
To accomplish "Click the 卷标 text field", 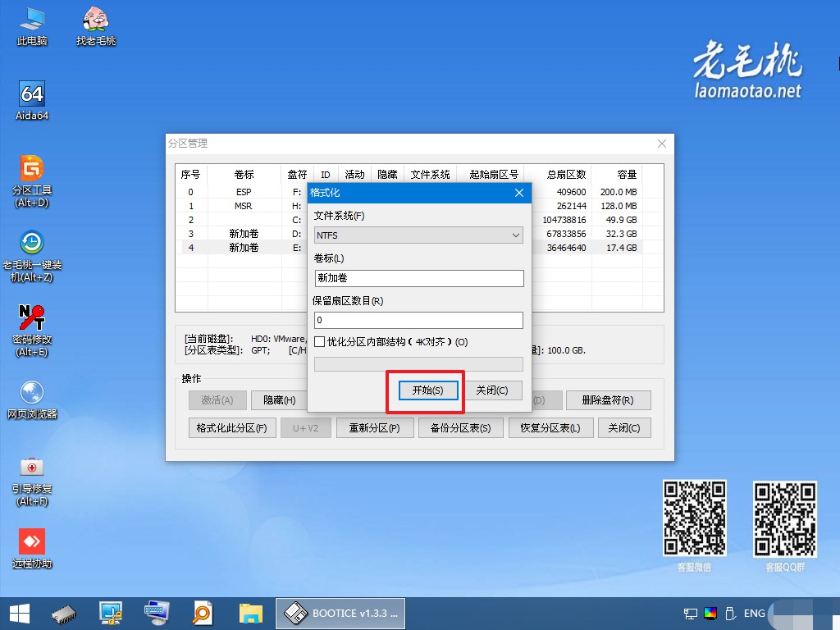I will [419, 278].
